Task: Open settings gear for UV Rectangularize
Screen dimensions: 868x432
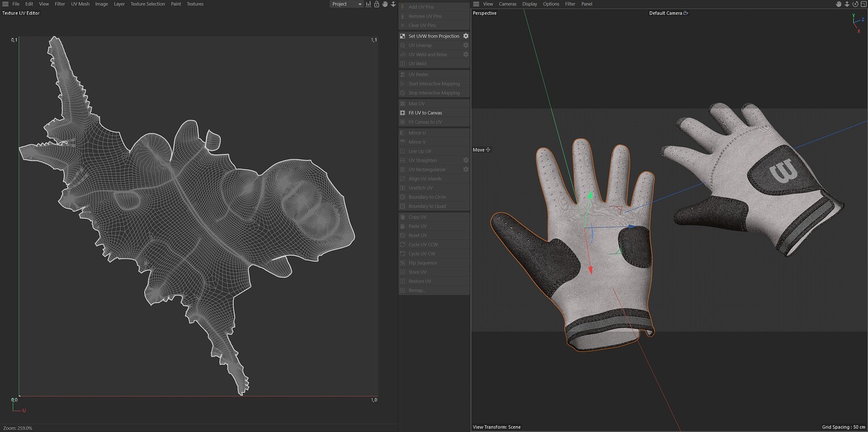Action: click(x=466, y=170)
